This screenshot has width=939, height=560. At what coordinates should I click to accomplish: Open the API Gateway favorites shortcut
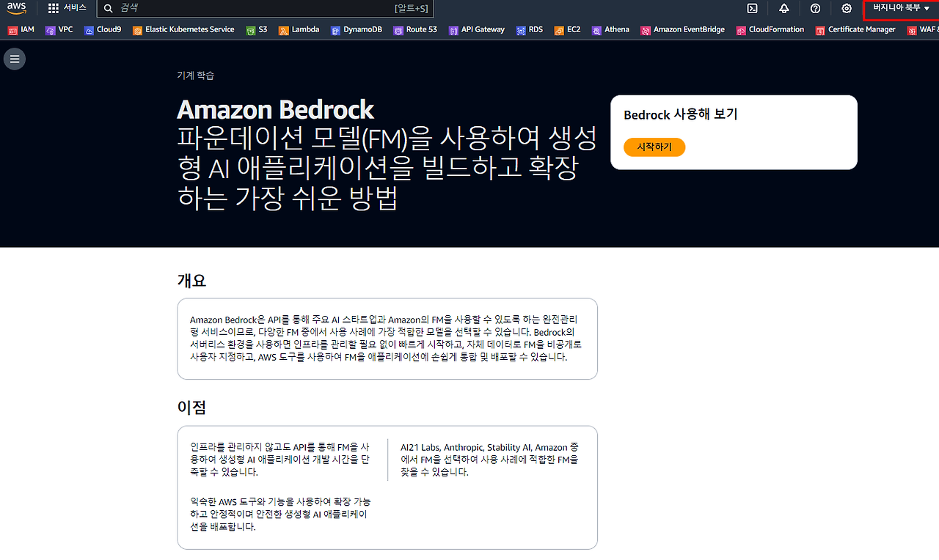[x=477, y=30]
